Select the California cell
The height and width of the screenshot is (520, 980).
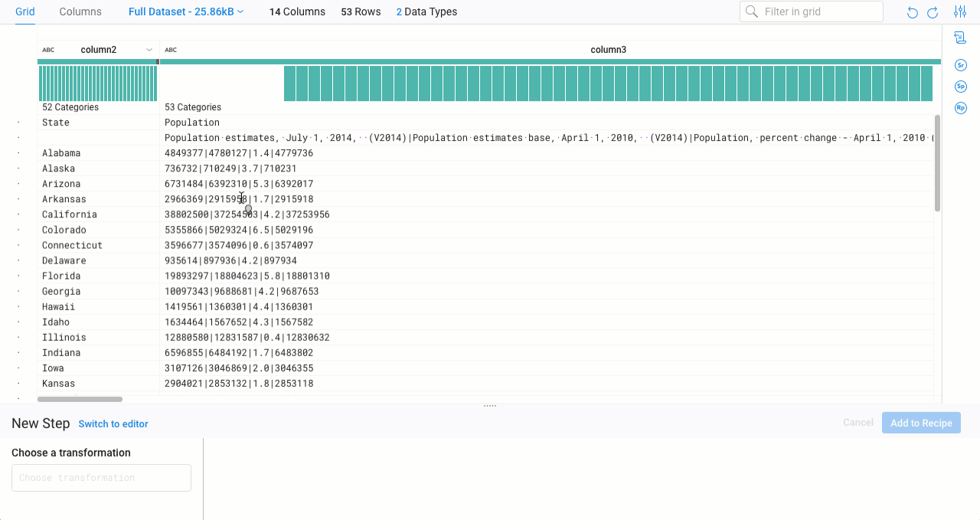98,214
